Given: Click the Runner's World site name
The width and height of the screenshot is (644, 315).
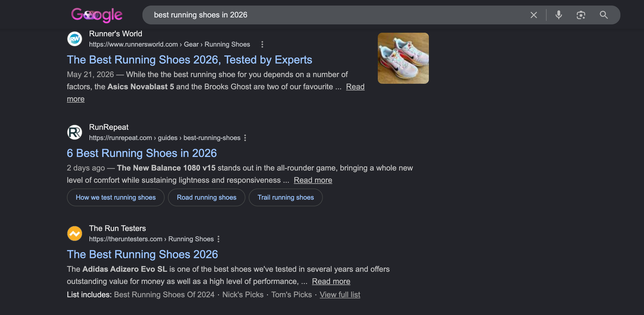Looking at the screenshot, I should click(x=115, y=34).
